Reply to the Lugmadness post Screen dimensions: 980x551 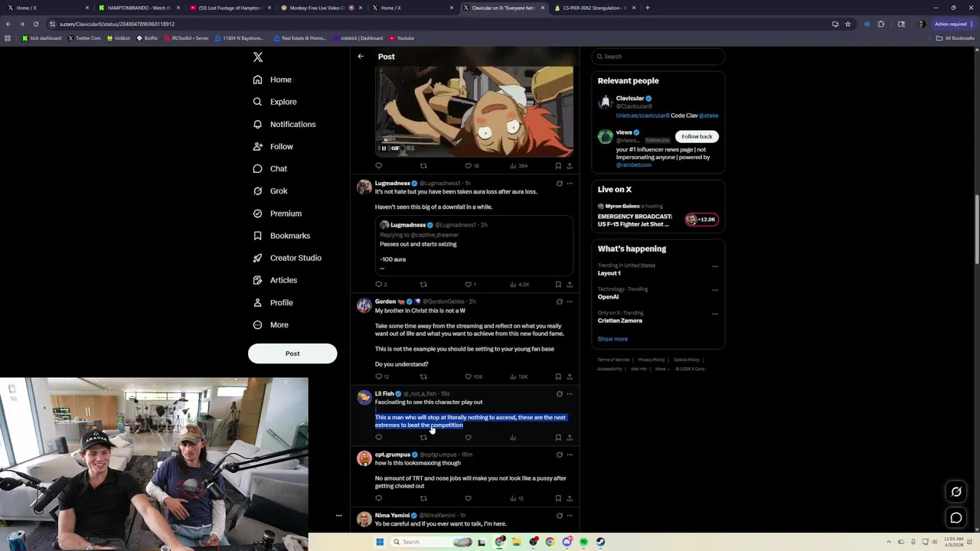coord(378,285)
